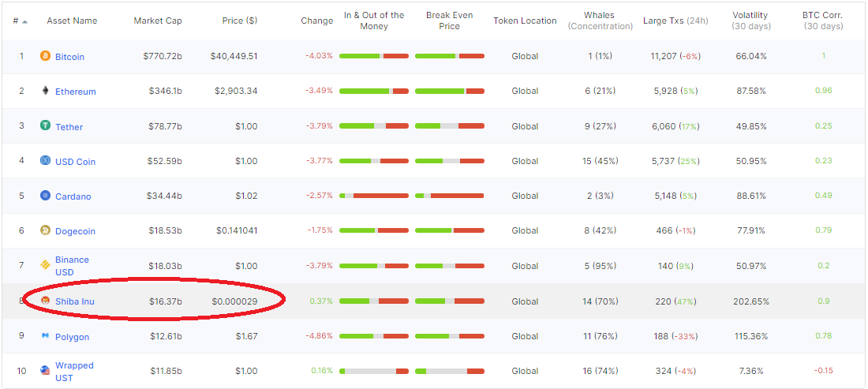The image size is (868, 389).
Task: Click Polygon's Break Even Price bar
Action: pyautogui.click(x=450, y=336)
